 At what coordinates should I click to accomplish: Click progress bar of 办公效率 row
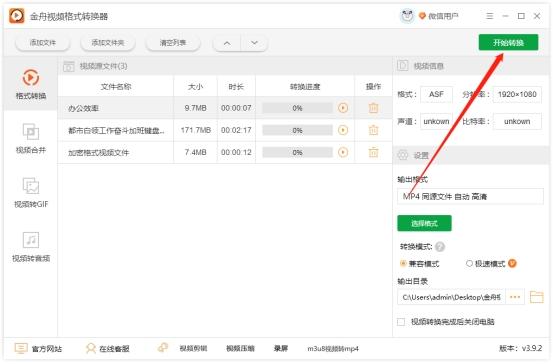[x=297, y=108]
